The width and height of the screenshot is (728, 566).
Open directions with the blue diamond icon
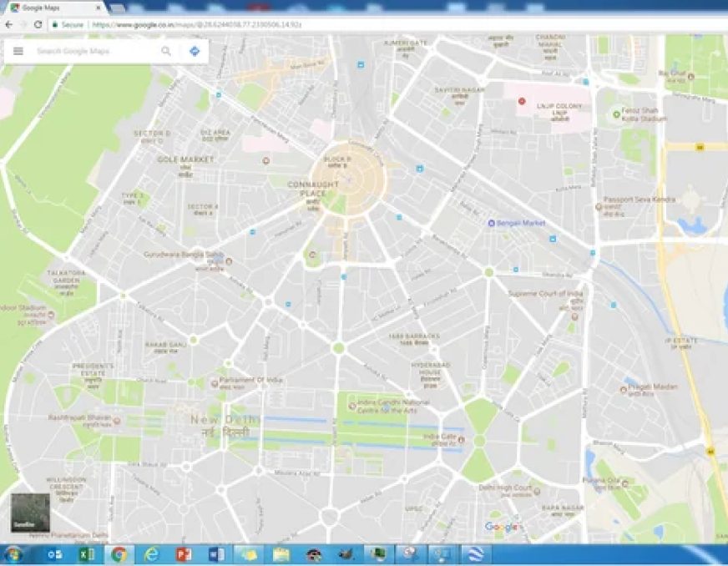195,51
